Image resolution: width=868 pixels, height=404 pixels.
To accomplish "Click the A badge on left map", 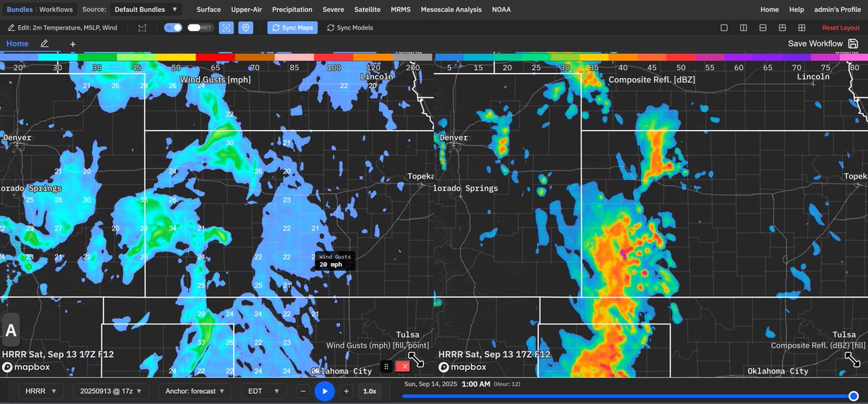I will coord(11,331).
